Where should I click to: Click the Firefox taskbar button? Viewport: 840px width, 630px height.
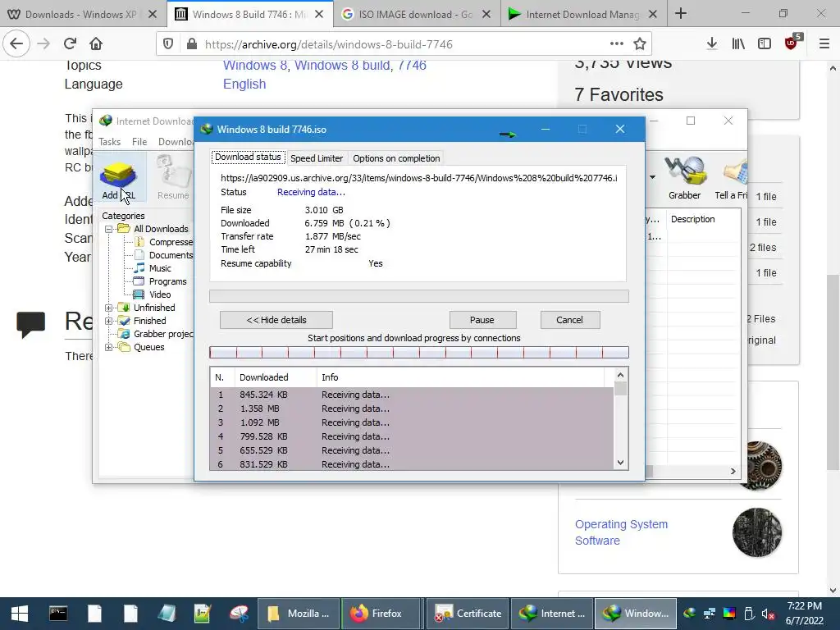[382, 614]
